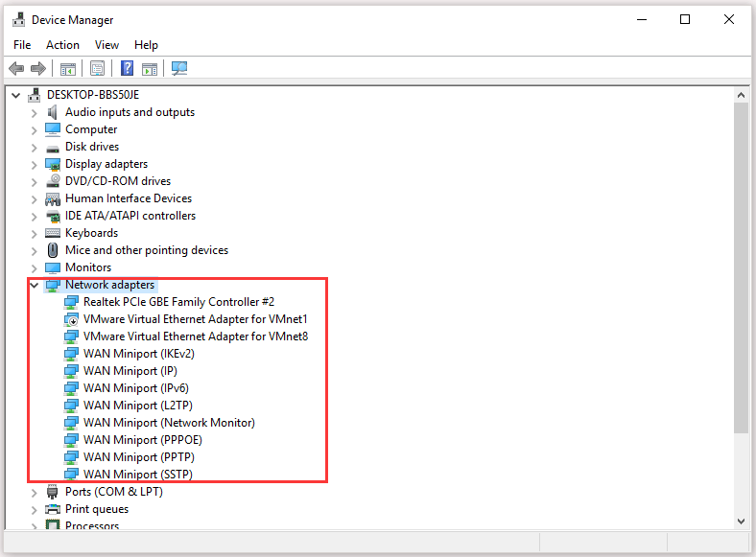Click the vertical scrollbar thumb

(x=741, y=267)
